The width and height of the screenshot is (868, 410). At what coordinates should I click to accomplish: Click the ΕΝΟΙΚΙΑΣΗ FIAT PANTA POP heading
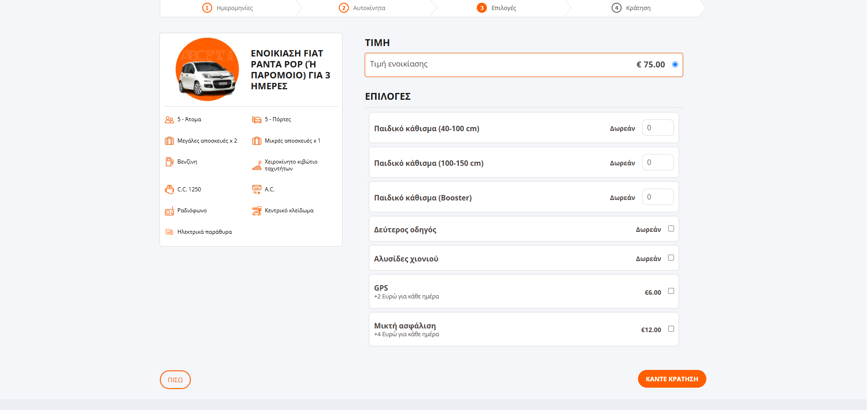(x=291, y=70)
